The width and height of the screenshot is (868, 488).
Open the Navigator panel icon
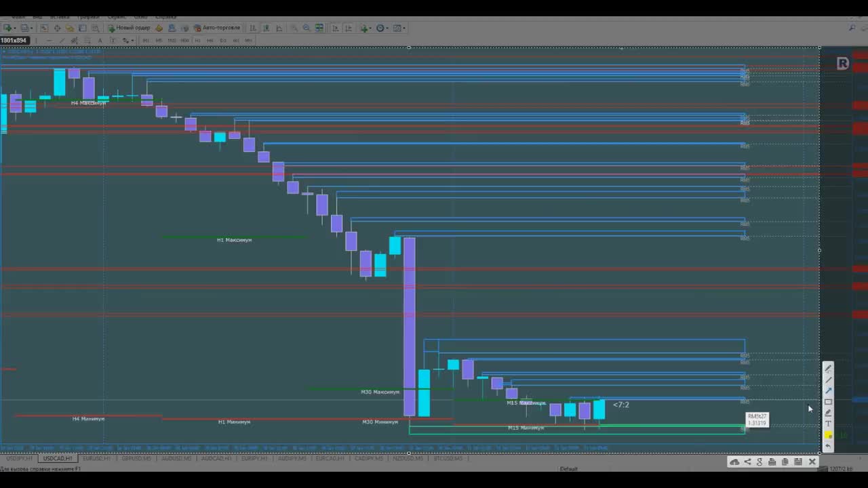coord(70,28)
